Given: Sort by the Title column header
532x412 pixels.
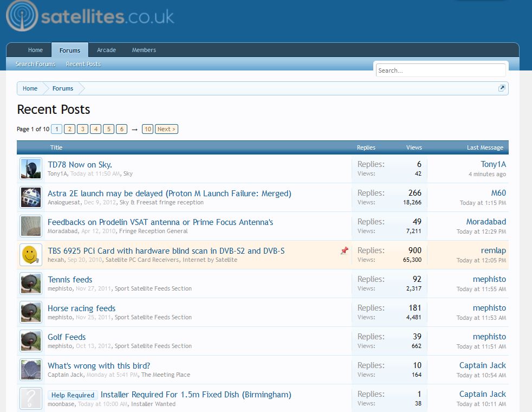Looking at the screenshot, I should pos(56,147).
